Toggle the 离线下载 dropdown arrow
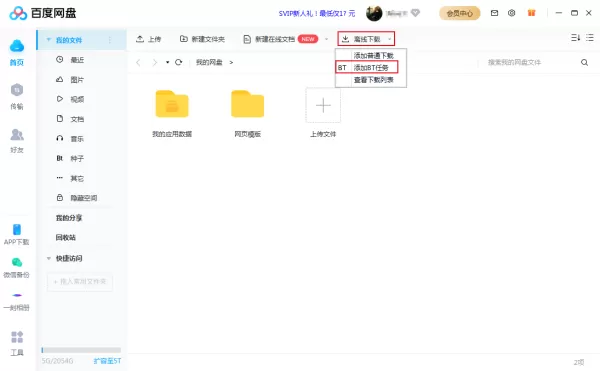Image resolution: width=600 pixels, height=371 pixels. click(x=390, y=39)
